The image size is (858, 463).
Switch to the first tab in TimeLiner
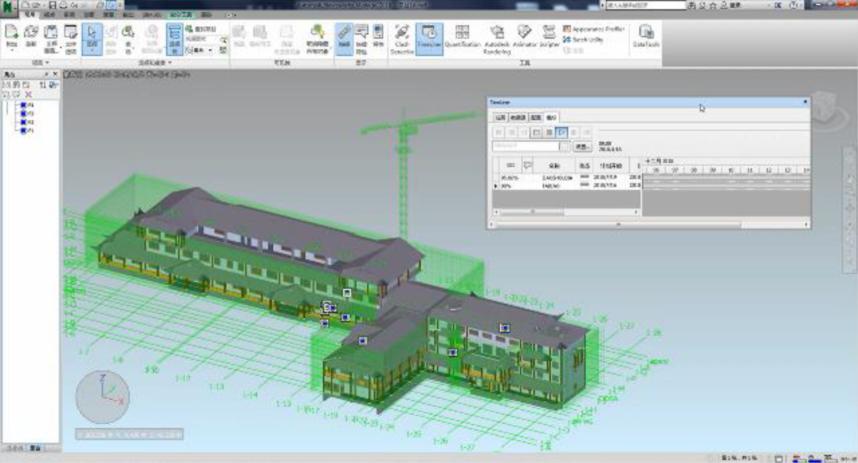[501, 118]
